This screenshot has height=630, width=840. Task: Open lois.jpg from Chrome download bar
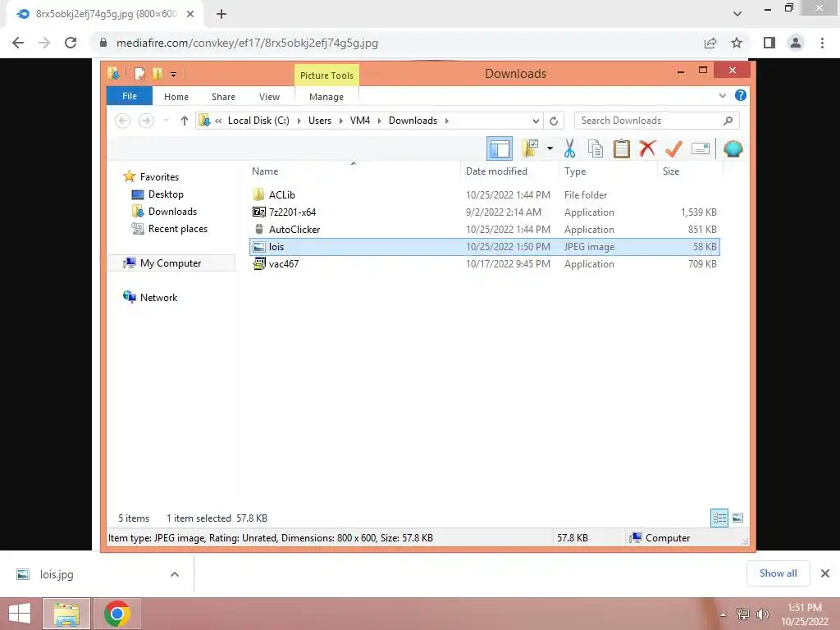(57, 574)
